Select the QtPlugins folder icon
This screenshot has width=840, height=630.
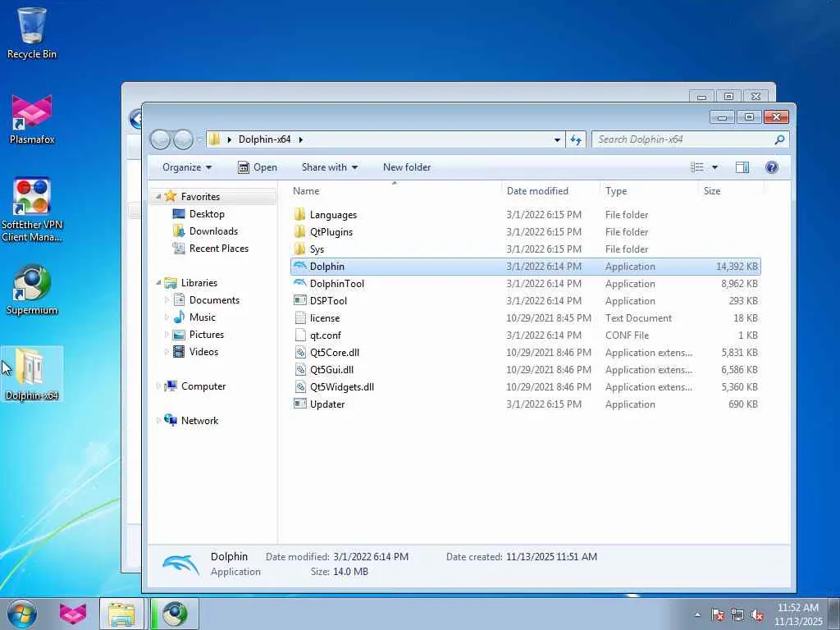click(x=300, y=232)
